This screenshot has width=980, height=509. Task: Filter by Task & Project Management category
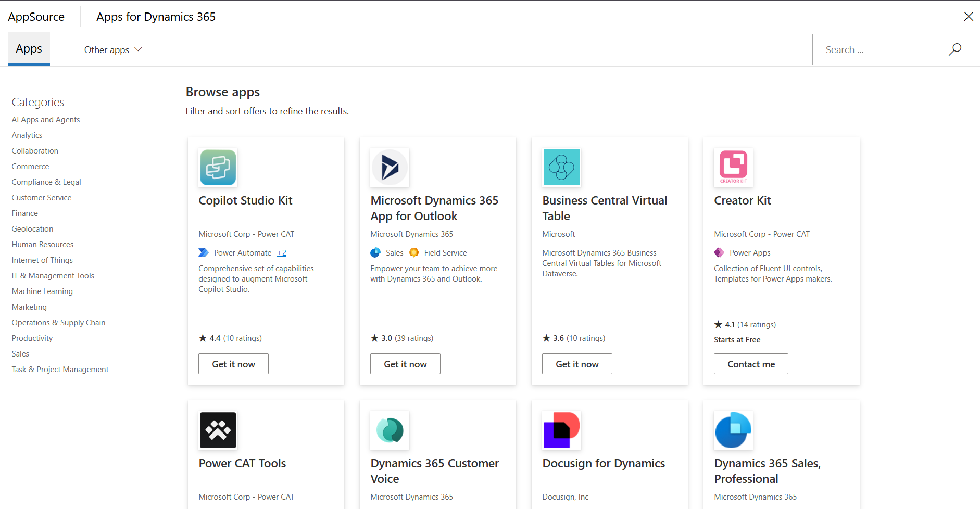coord(60,370)
